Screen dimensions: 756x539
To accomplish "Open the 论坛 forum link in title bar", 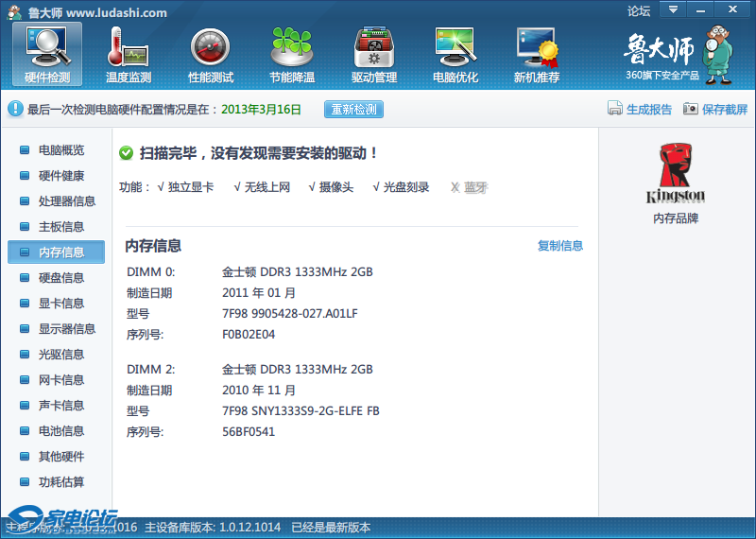I will (639, 11).
